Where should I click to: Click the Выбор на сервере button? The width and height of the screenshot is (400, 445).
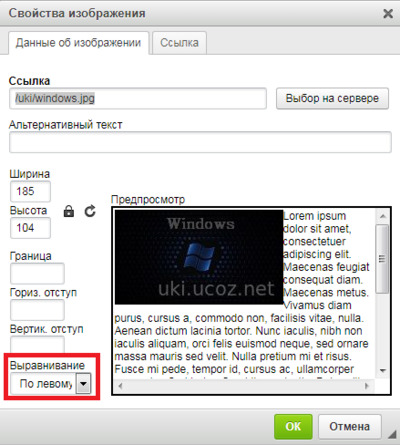pyautogui.click(x=332, y=98)
